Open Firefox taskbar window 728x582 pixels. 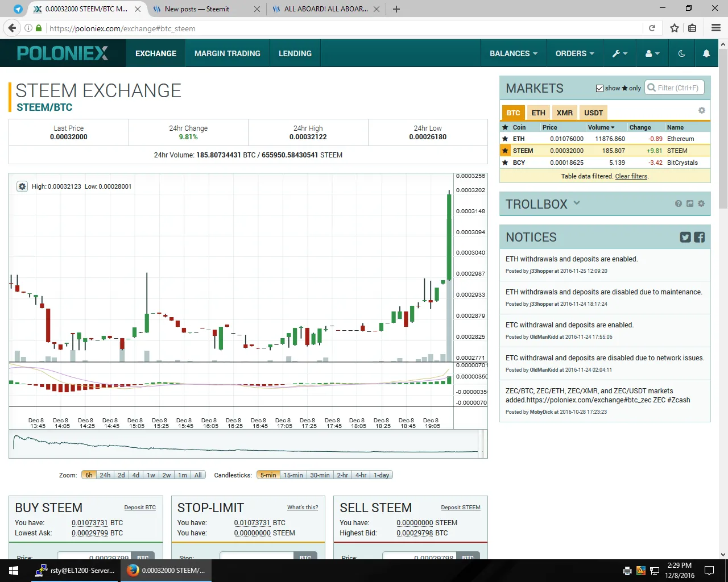pos(166,571)
